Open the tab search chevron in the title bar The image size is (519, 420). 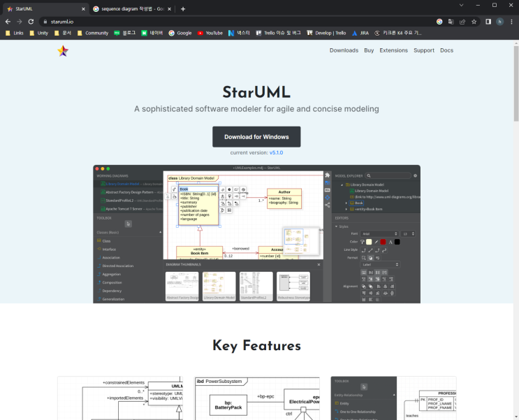click(x=461, y=5)
